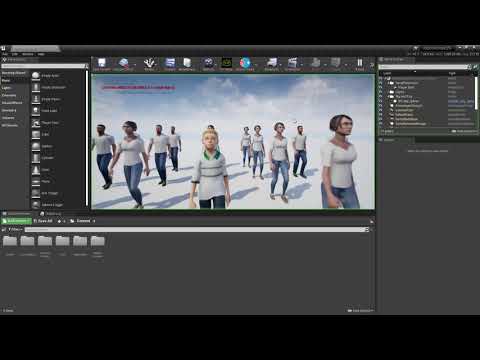Open World Outliner View Options
Image resolution: width=480 pixels, height=360 pixels.
[x=464, y=131]
